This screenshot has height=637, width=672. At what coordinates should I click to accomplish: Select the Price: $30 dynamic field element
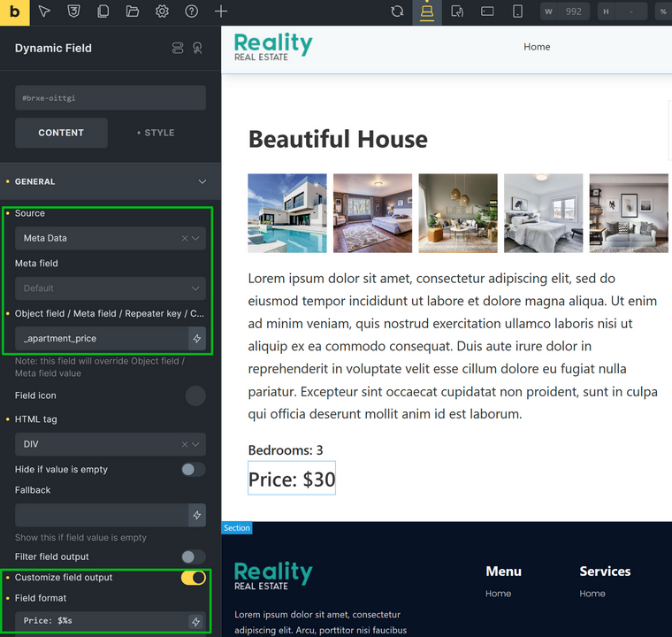(292, 479)
